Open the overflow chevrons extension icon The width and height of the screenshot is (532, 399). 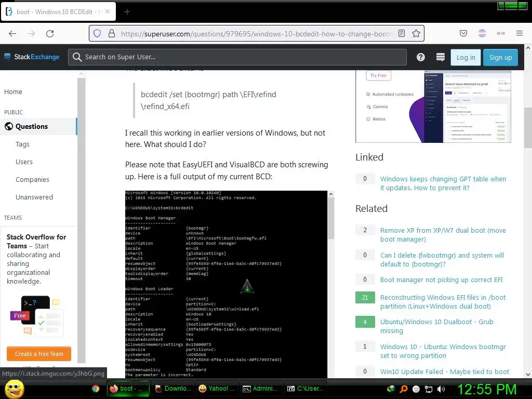[501, 33]
